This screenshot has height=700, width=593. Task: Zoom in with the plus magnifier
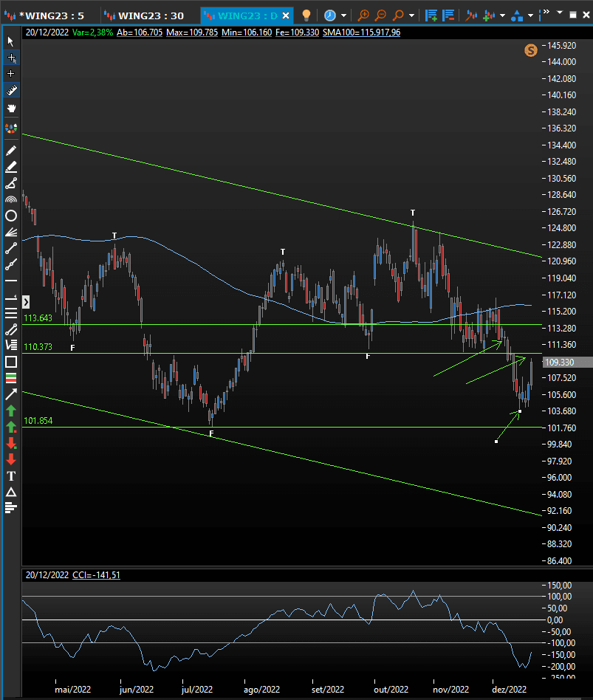click(363, 16)
